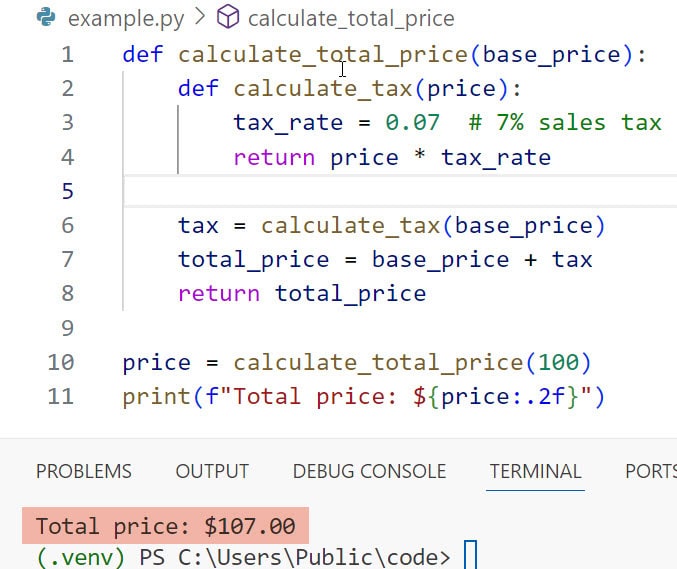Click 'calculate_tax' call on line 6
Viewport: 677px width, 569px height.
[x=351, y=226]
